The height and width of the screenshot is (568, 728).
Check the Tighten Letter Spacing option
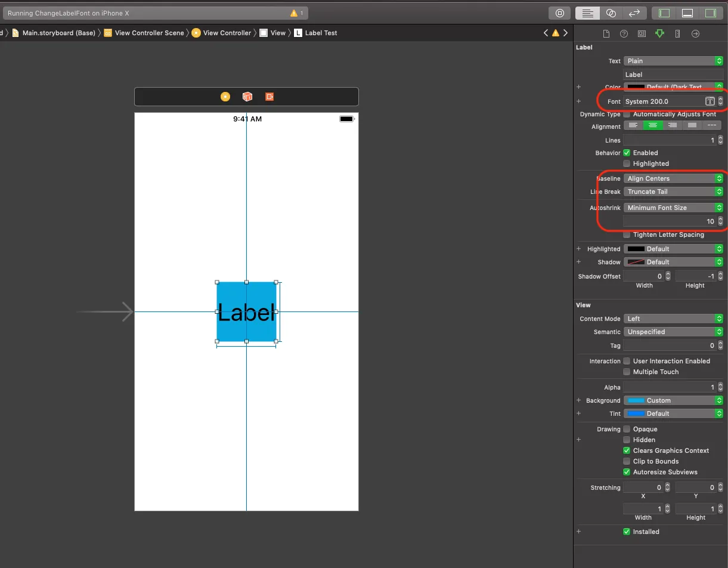click(627, 234)
